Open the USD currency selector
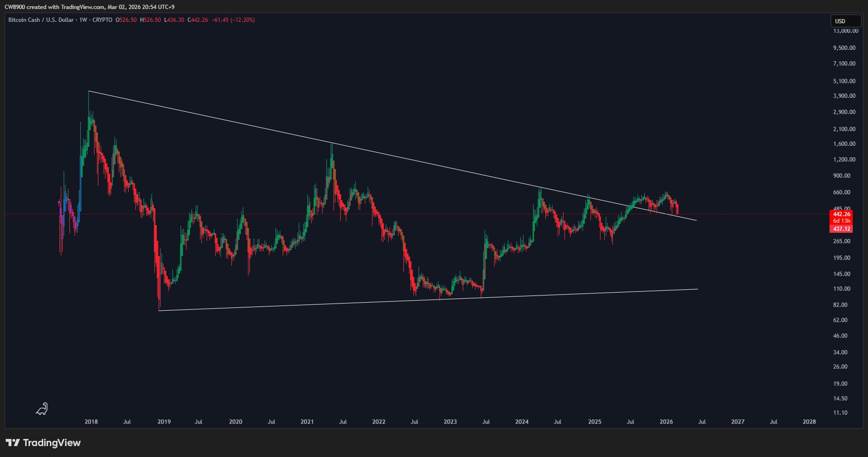 coord(845,21)
